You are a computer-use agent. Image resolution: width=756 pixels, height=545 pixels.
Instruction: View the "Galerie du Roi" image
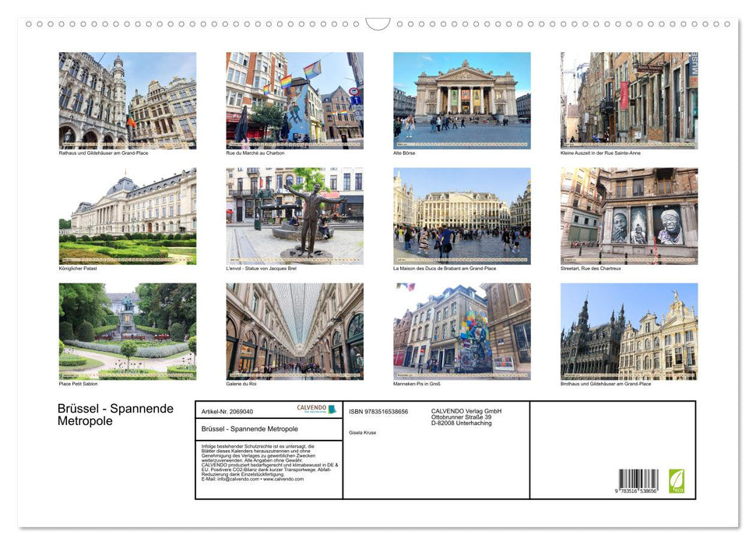pos(294,331)
